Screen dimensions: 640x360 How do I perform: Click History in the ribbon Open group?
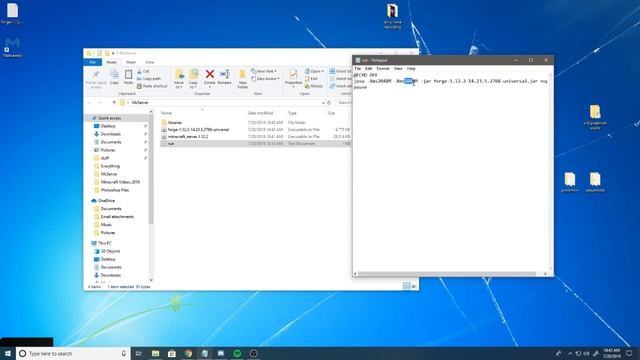(x=314, y=86)
